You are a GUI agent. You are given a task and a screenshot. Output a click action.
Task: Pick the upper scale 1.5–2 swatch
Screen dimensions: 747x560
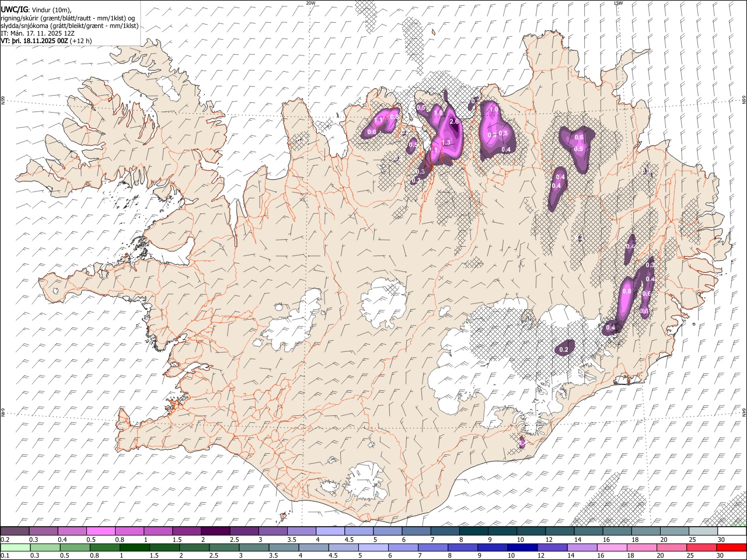[187, 531]
